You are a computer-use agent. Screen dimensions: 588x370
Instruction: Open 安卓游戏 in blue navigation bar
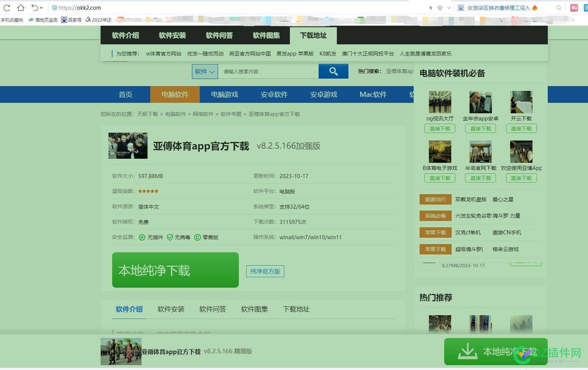click(x=323, y=94)
